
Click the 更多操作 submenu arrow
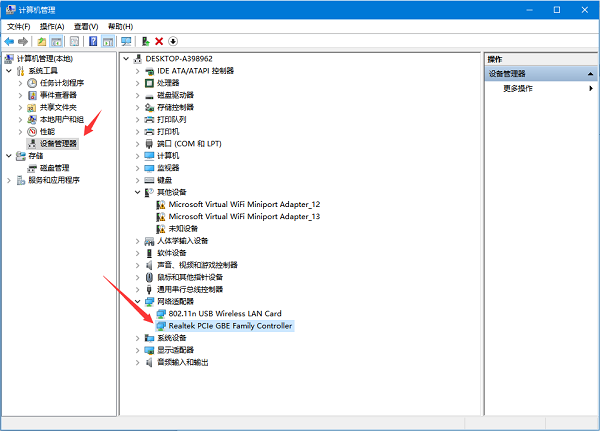coord(591,88)
